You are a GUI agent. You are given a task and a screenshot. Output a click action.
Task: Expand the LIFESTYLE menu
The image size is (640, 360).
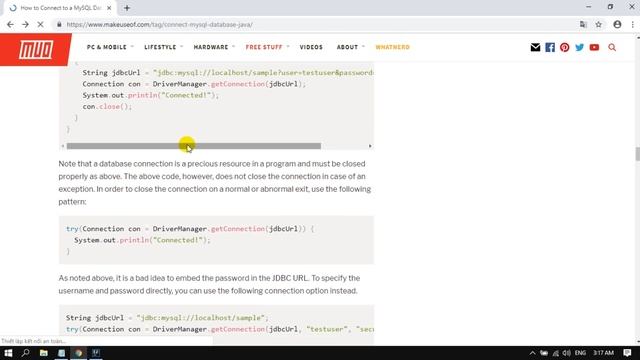[163, 47]
